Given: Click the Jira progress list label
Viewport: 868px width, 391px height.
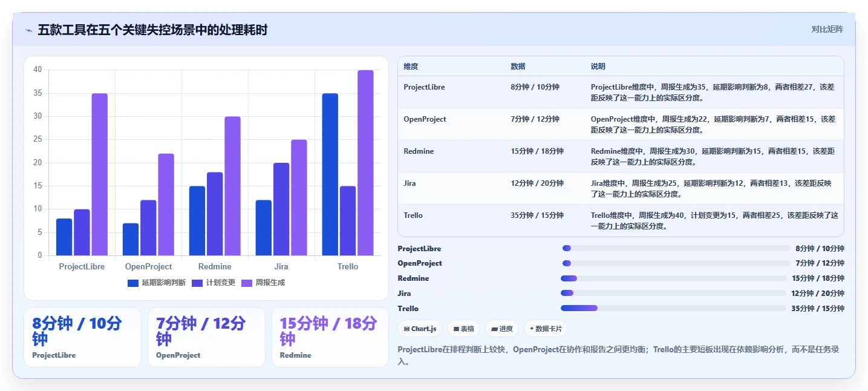Looking at the screenshot, I should pyautogui.click(x=404, y=294).
